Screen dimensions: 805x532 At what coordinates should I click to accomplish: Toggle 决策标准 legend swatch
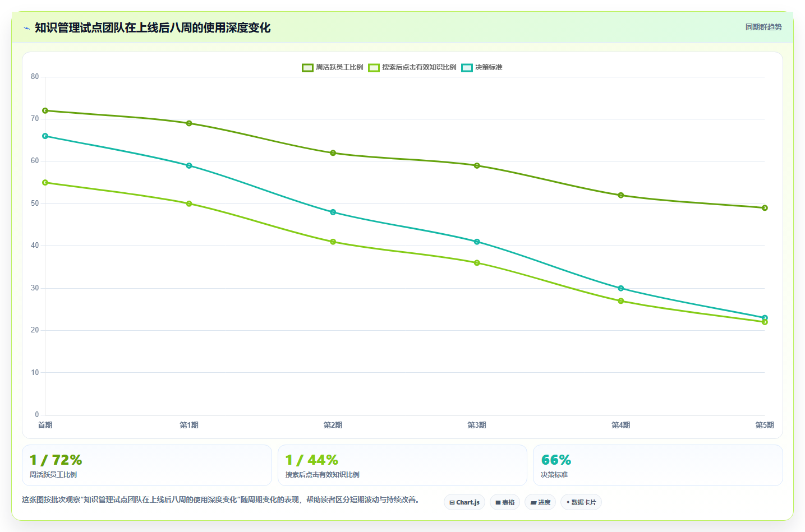click(x=467, y=67)
